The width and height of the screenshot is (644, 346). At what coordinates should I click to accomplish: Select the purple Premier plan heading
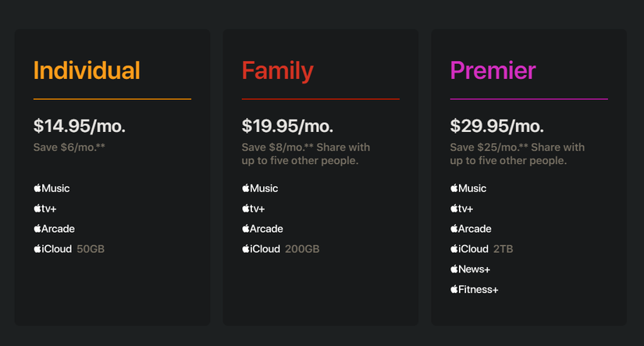click(x=493, y=70)
